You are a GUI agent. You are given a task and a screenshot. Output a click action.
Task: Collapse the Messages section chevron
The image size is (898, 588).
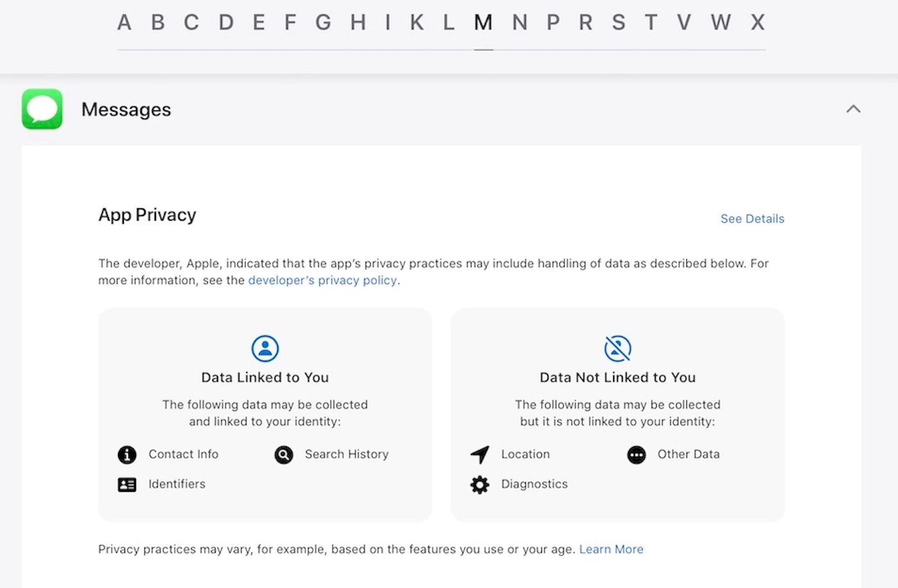click(x=853, y=109)
